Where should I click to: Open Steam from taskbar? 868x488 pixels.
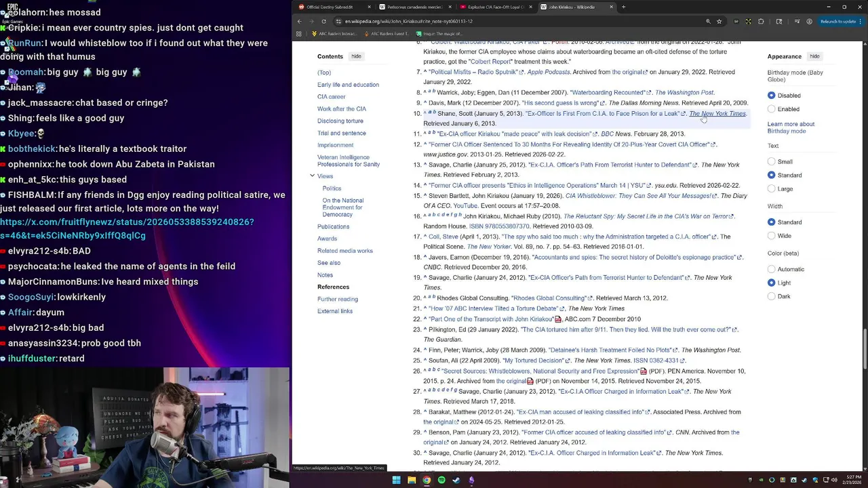tap(456, 480)
